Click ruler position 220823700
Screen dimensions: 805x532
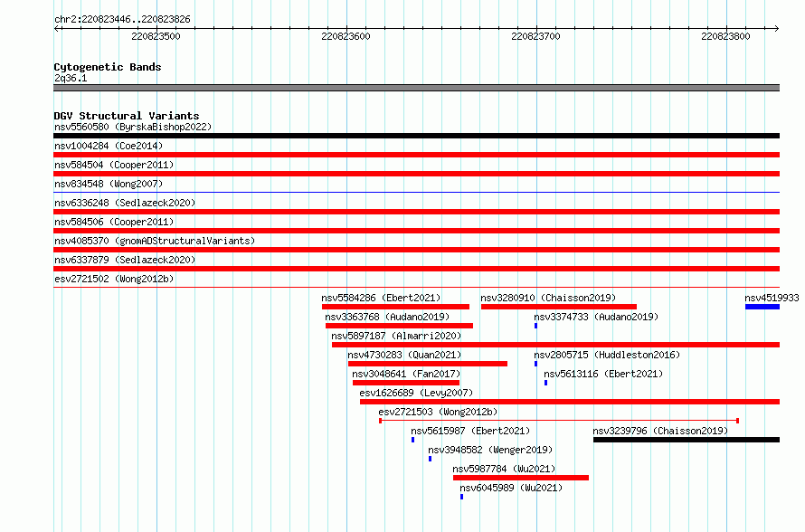536,36
